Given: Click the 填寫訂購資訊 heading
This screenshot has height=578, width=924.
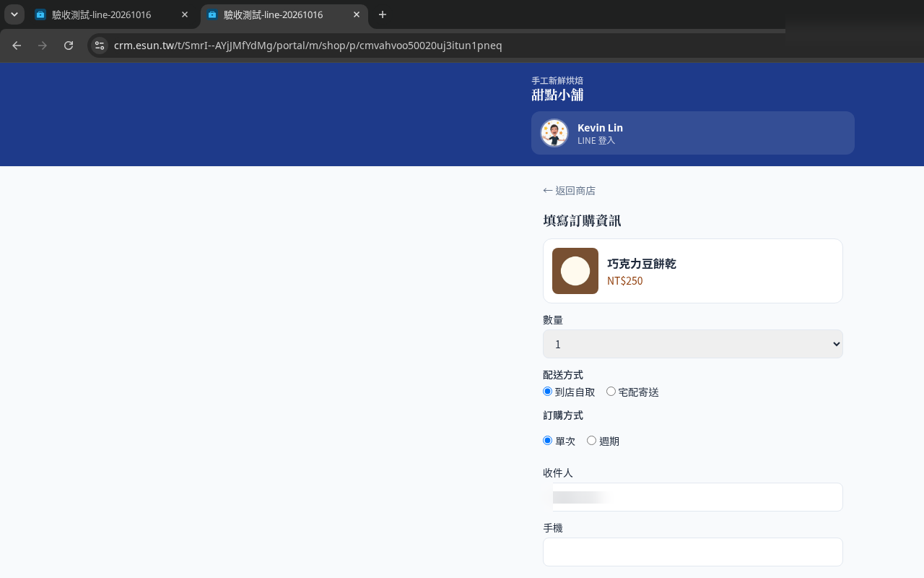Looking at the screenshot, I should click(x=582, y=220).
